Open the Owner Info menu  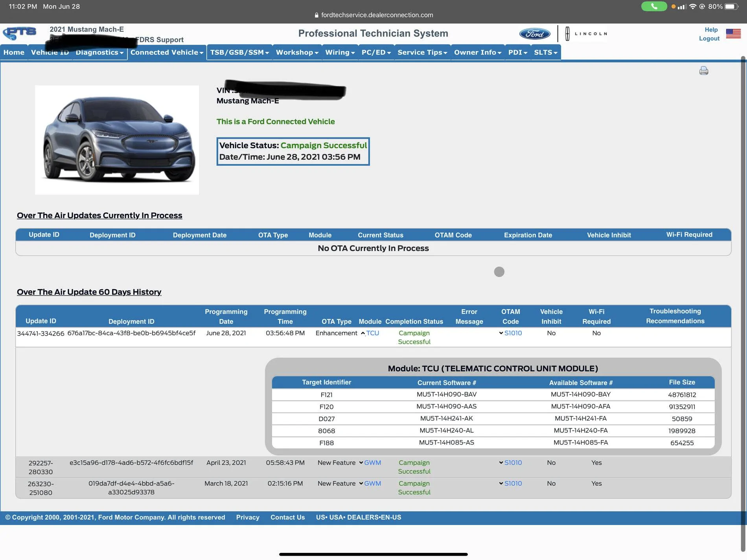tap(478, 52)
